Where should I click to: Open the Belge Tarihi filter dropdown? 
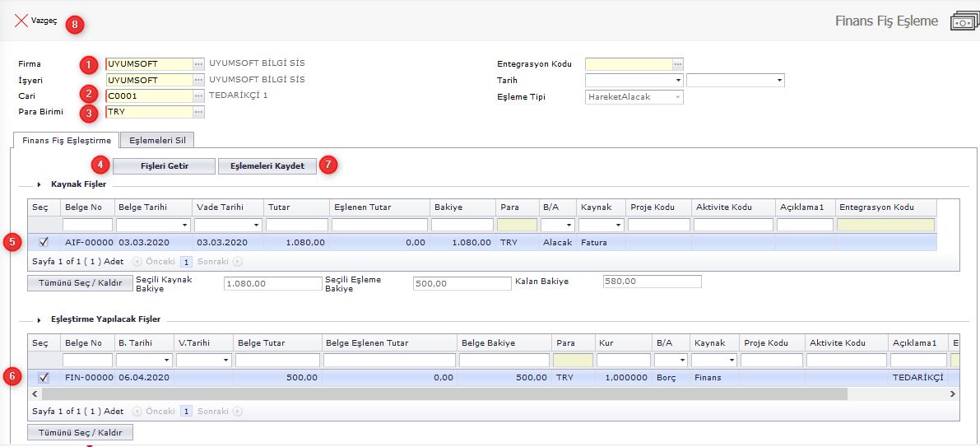pos(185,225)
